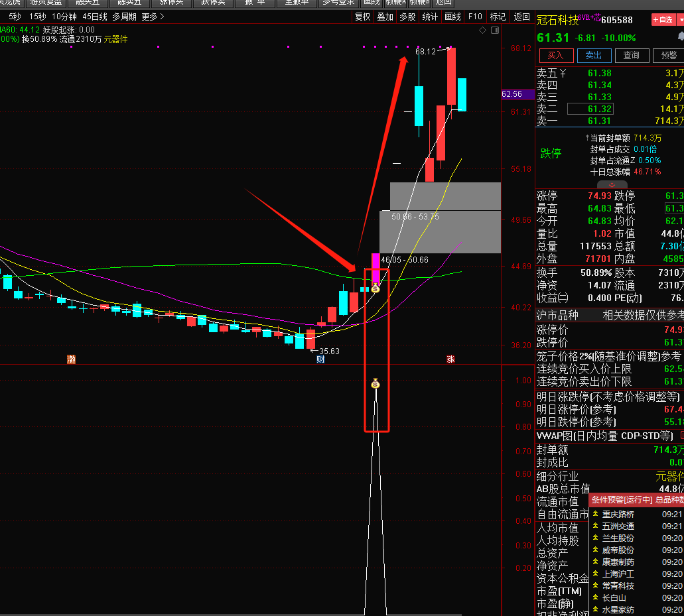Click the diamond icon at chart top-right
The width and height of the screenshot is (684, 616).
(482, 31)
